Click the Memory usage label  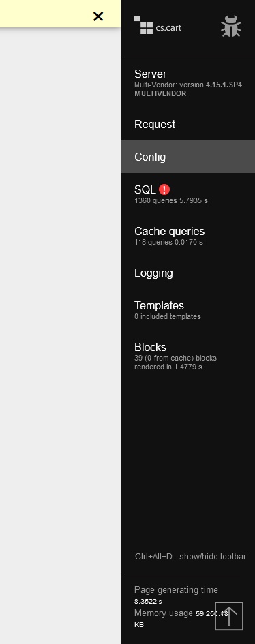pos(164,613)
